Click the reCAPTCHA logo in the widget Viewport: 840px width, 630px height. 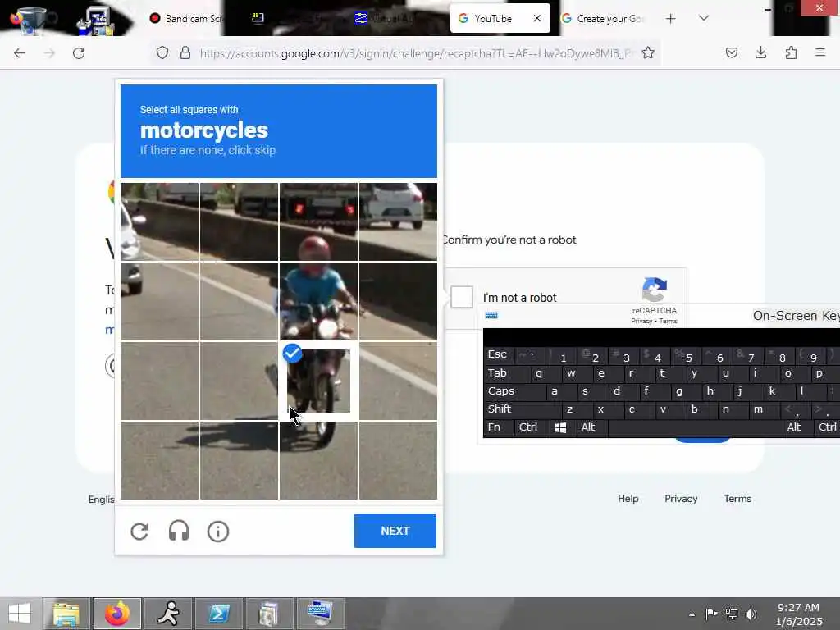click(654, 290)
